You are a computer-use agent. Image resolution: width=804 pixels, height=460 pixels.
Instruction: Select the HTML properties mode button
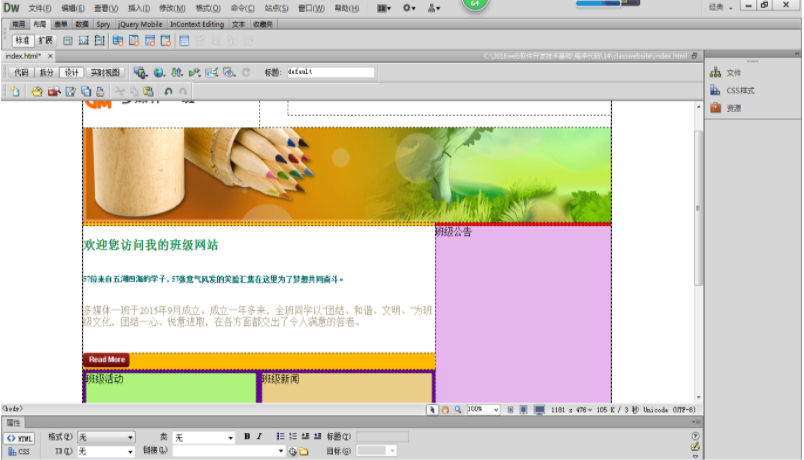[x=20, y=438]
